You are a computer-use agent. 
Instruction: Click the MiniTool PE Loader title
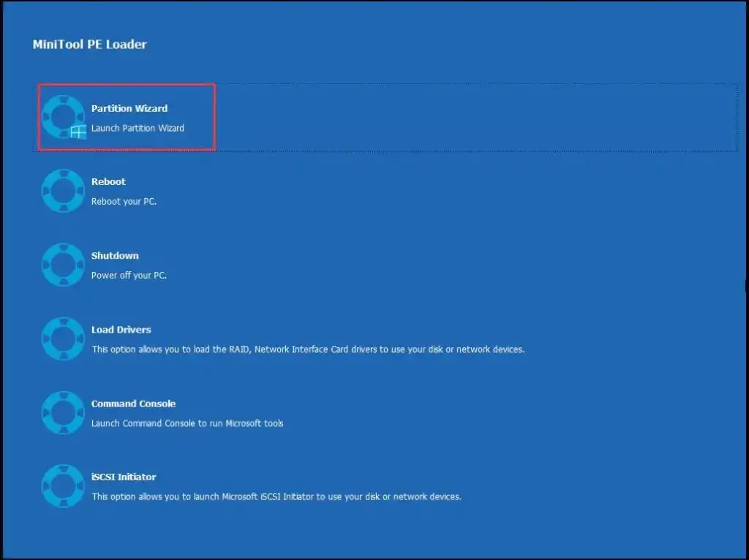click(x=90, y=45)
